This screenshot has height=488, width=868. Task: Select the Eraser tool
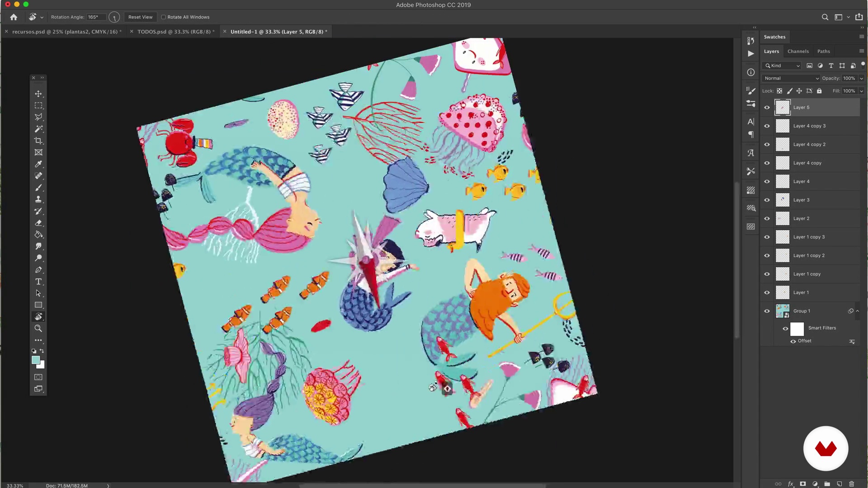point(38,223)
